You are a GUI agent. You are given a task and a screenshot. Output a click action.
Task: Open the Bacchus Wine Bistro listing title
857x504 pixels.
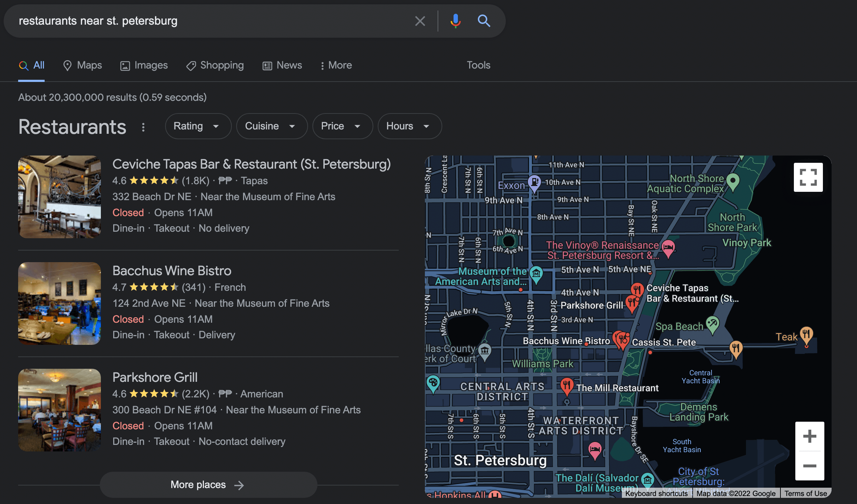coord(172,271)
